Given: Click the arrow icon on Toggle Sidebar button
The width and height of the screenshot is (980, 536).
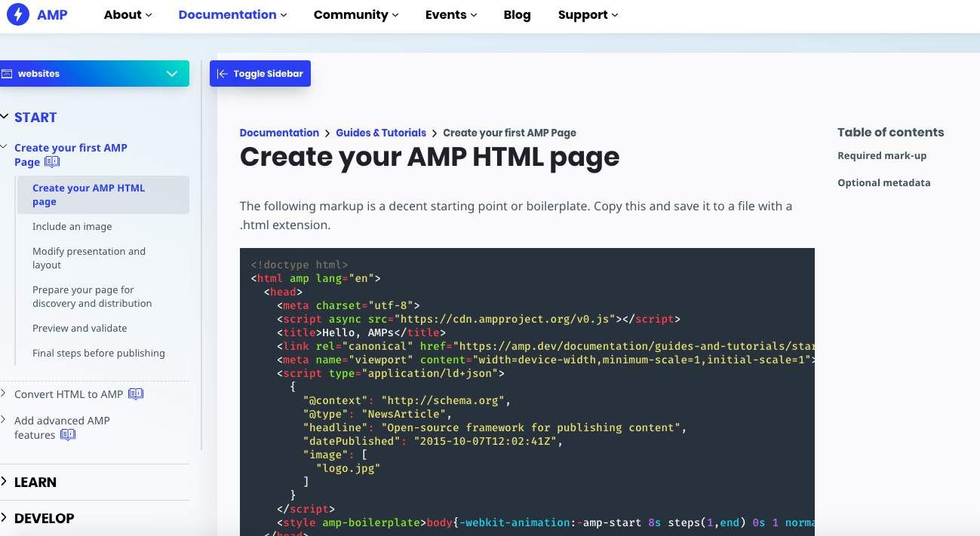Looking at the screenshot, I should click(222, 74).
